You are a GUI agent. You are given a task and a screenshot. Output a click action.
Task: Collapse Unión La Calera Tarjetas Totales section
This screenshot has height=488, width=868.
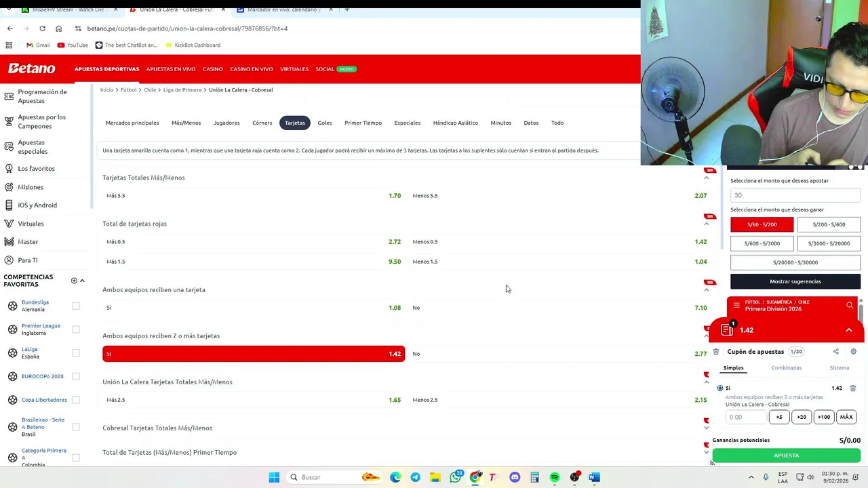click(706, 382)
